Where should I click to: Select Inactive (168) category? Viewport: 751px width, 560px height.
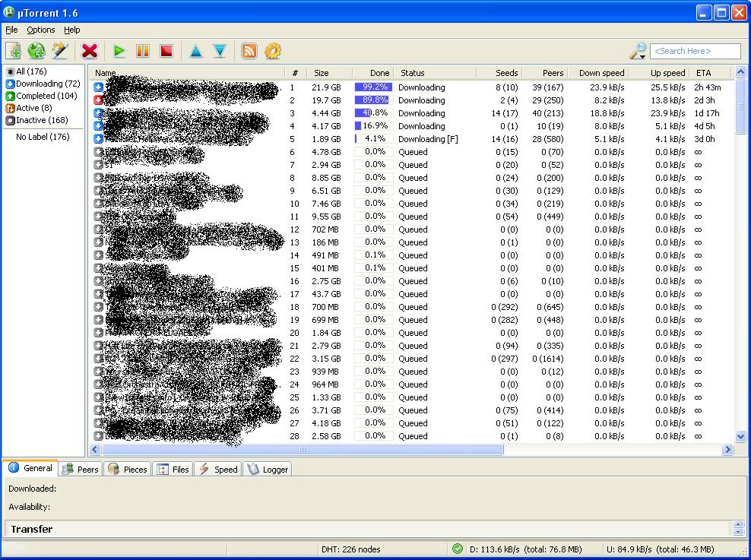click(37, 120)
